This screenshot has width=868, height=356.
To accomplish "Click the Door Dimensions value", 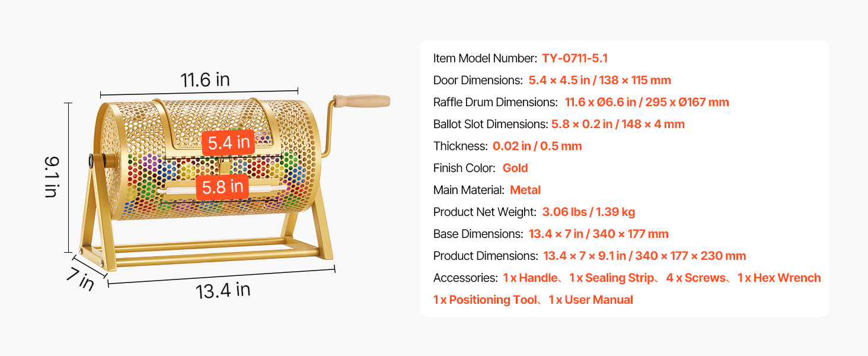I will pyautogui.click(x=600, y=80).
